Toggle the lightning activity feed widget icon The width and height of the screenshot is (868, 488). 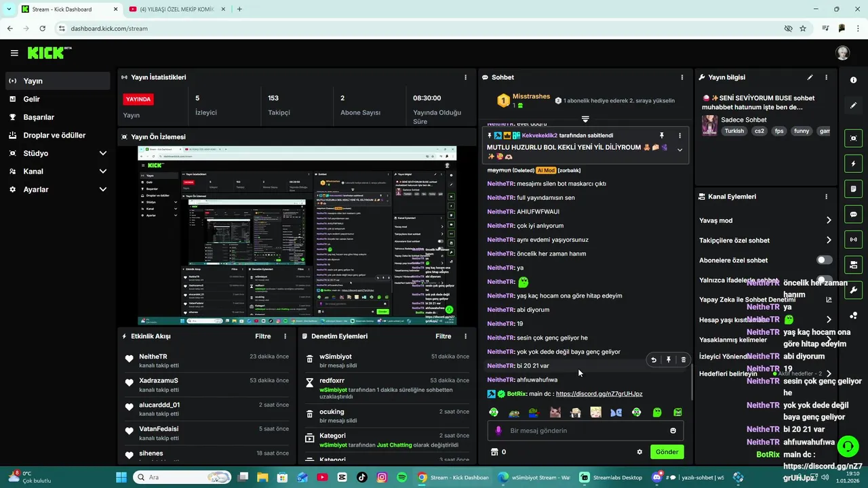pyautogui.click(x=853, y=163)
